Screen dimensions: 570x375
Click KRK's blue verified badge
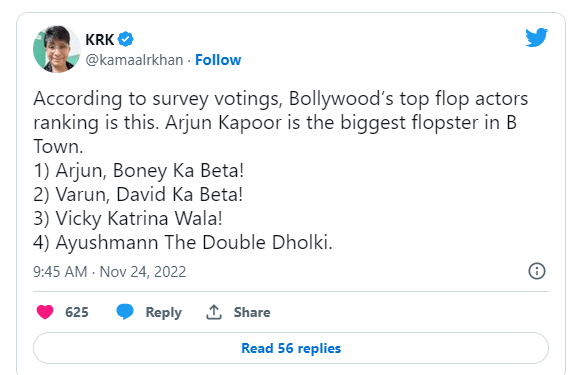click(126, 39)
